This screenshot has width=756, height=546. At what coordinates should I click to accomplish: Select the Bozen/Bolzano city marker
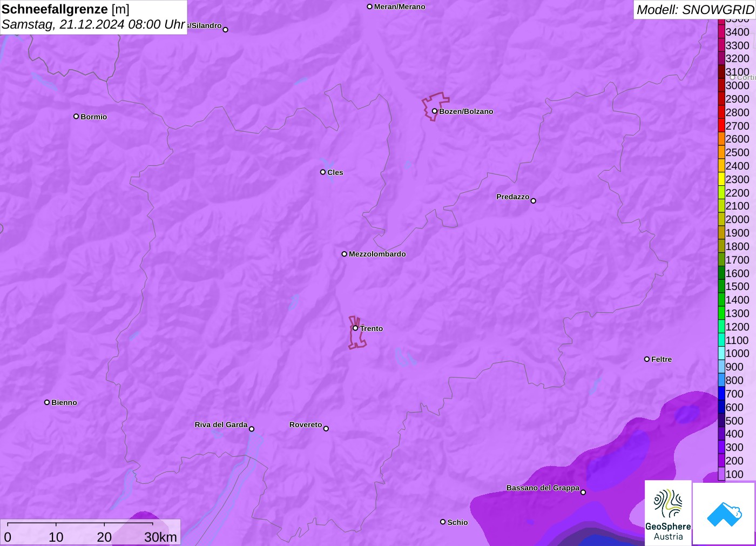coord(434,111)
